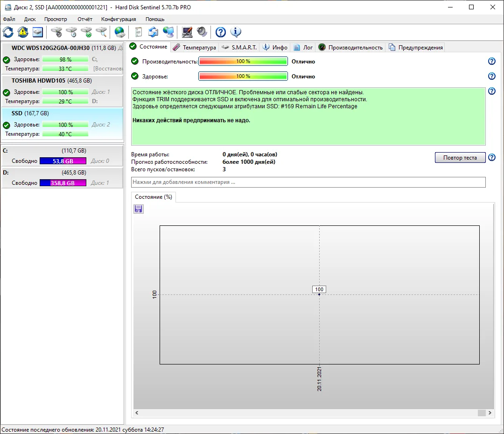504x434 pixels.
Task: Click green check icon beside main Здоровье label
Action: click(135, 76)
